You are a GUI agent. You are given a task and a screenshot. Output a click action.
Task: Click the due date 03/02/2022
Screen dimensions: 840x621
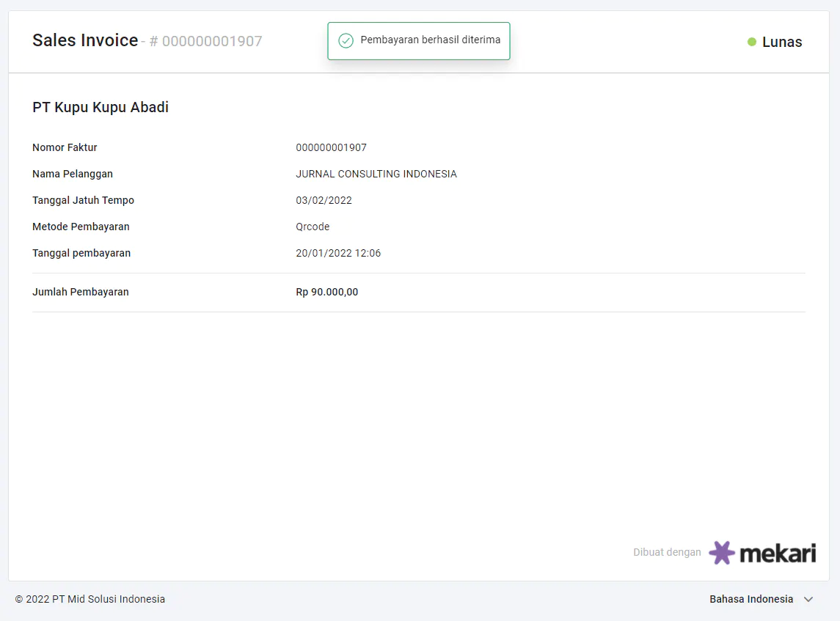click(x=324, y=200)
